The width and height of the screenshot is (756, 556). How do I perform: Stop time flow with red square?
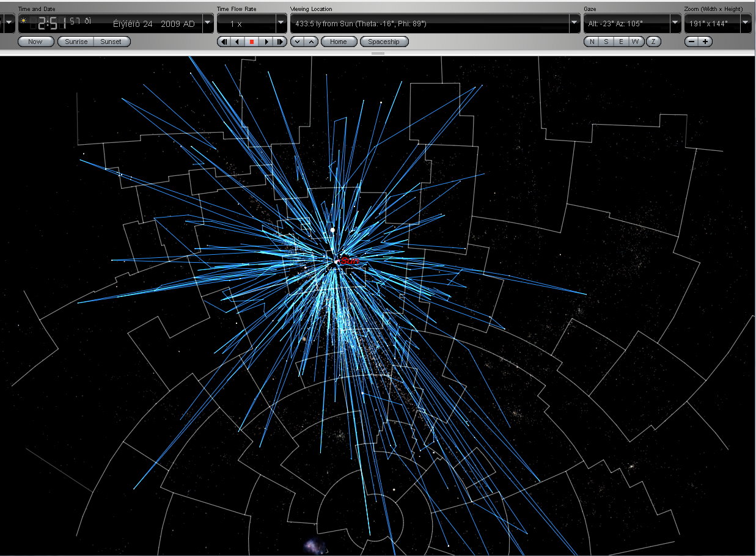(252, 42)
